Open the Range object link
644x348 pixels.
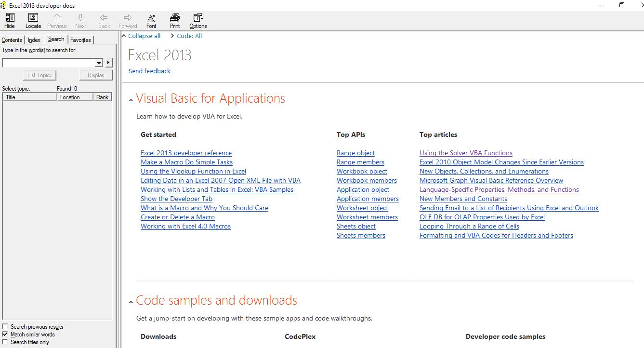(x=355, y=153)
